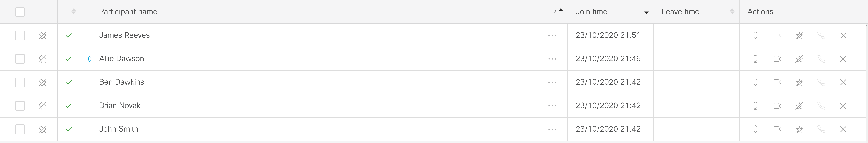Click the phone icon for Brian Novak
The width and height of the screenshot is (868, 143).
click(x=821, y=106)
